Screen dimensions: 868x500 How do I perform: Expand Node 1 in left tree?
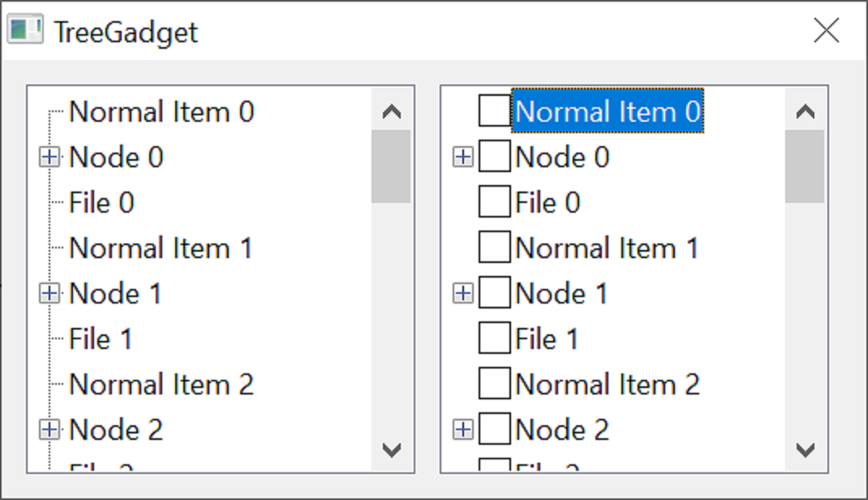tap(49, 294)
